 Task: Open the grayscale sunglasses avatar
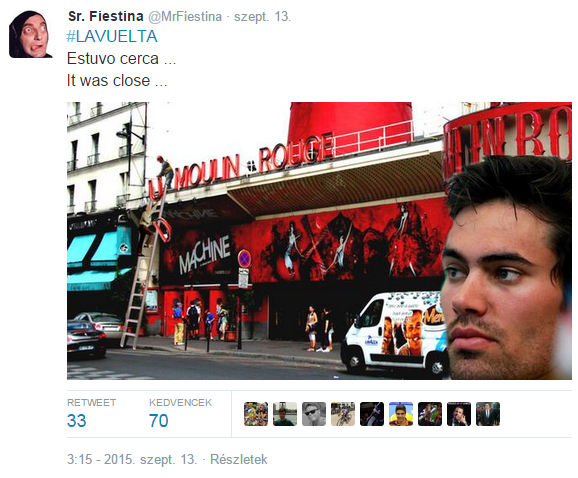314,414
